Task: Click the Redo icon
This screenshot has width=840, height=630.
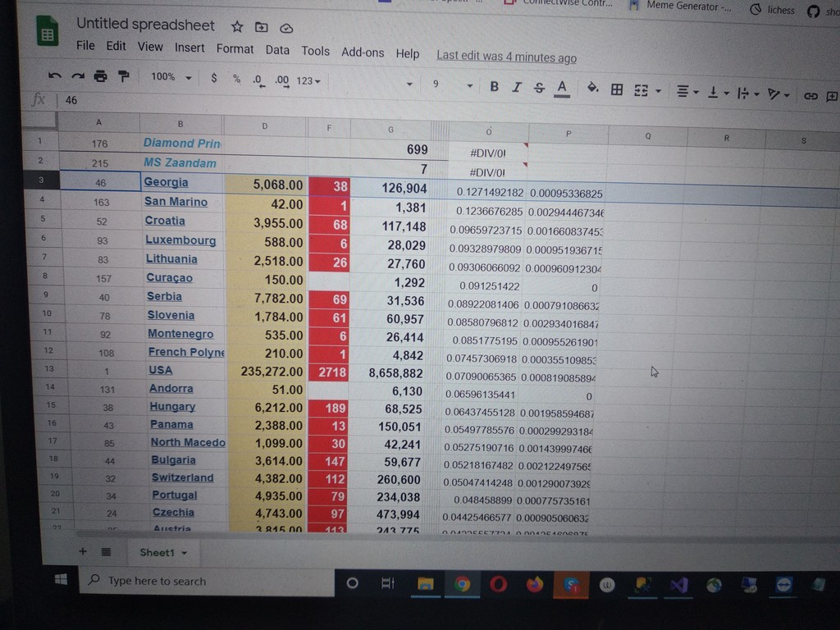Action: pos(78,76)
